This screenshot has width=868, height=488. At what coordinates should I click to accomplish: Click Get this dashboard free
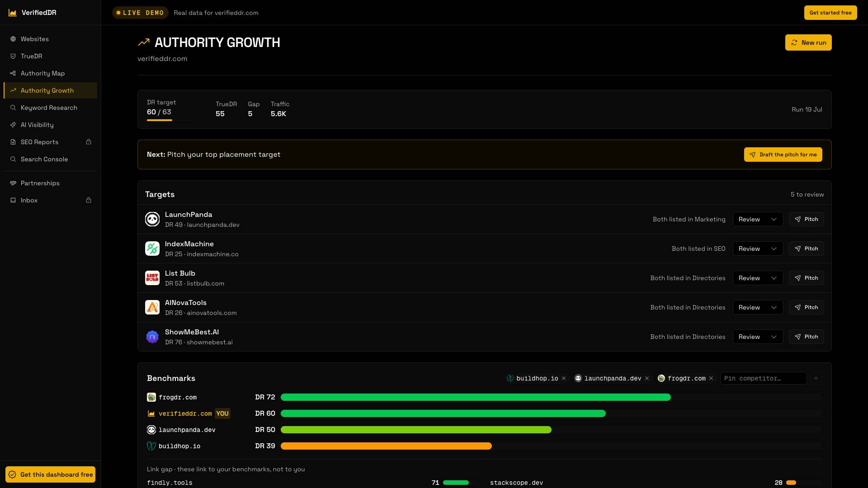point(50,474)
